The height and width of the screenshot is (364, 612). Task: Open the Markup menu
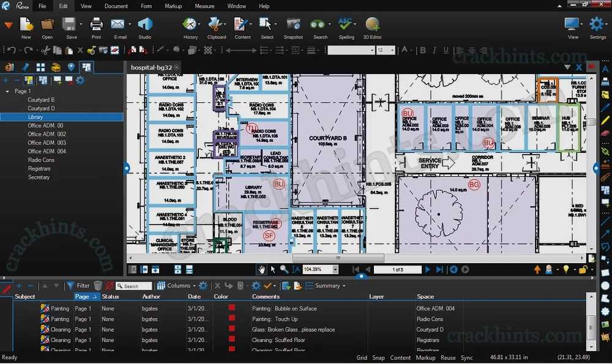tap(173, 6)
